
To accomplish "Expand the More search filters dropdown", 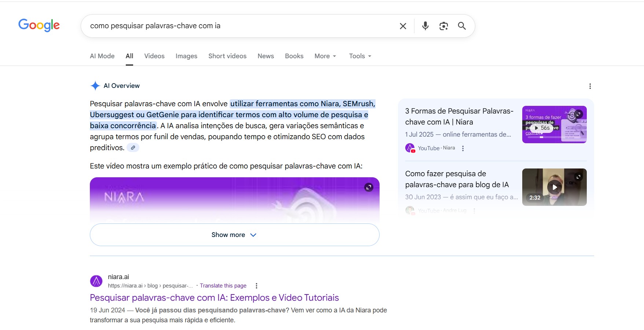I will tap(325, 56).
